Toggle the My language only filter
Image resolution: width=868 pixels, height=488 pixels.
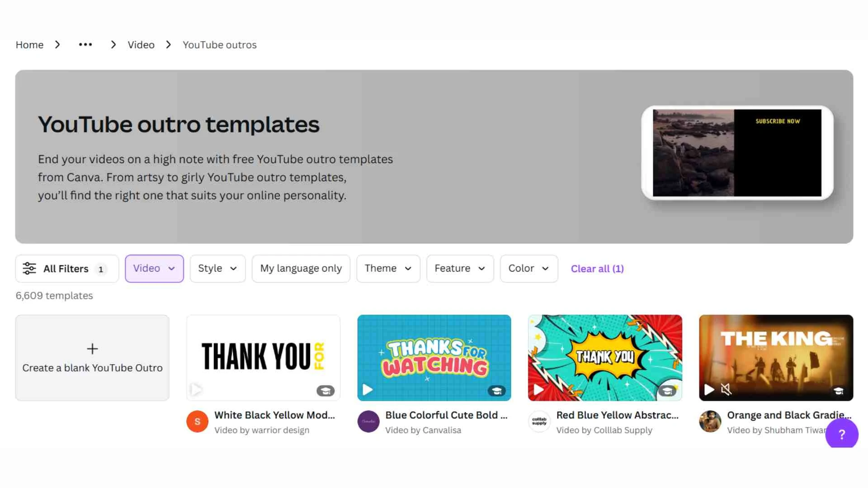pos(301,268)
